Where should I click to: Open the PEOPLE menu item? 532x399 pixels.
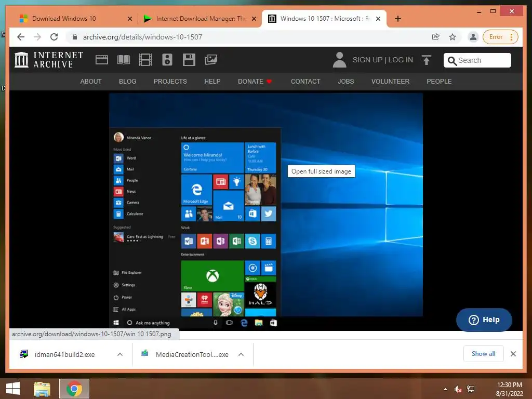(439, 82)
